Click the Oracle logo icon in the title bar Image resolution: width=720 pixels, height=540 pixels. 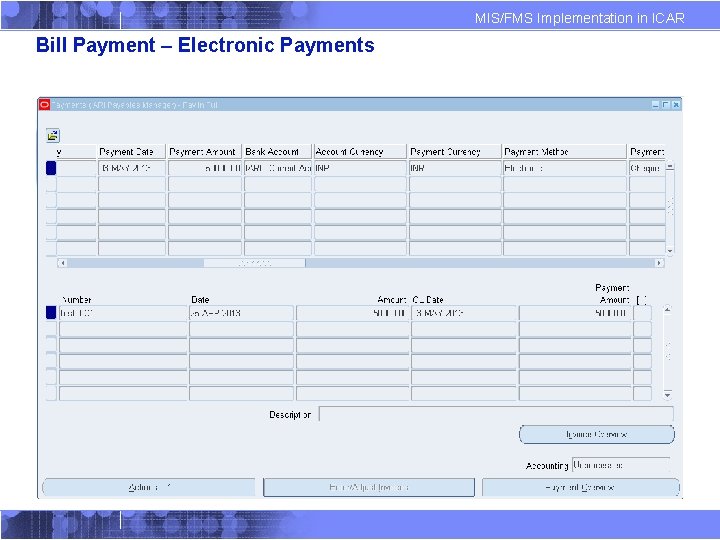coord(44,105)
